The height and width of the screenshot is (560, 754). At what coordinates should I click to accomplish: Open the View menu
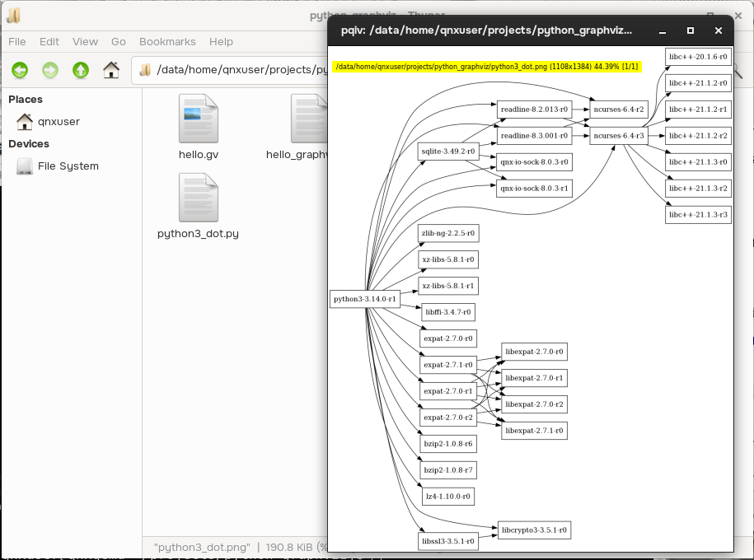(x=85, y=42)
